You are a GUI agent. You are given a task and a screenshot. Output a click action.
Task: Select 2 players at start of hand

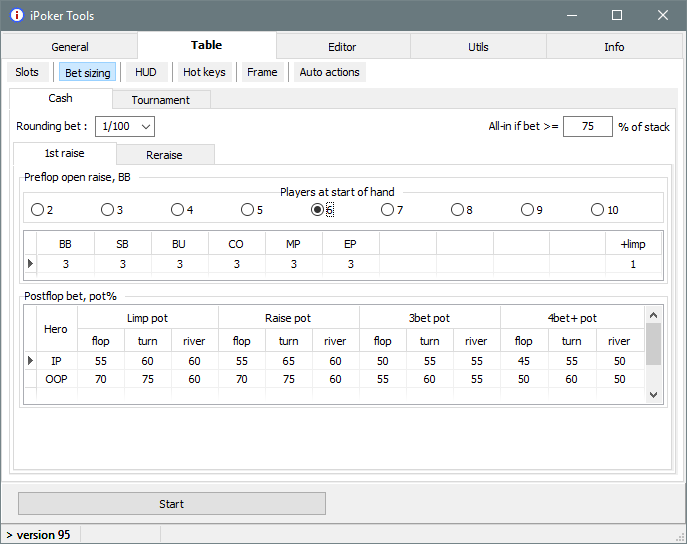click(38, 210)
